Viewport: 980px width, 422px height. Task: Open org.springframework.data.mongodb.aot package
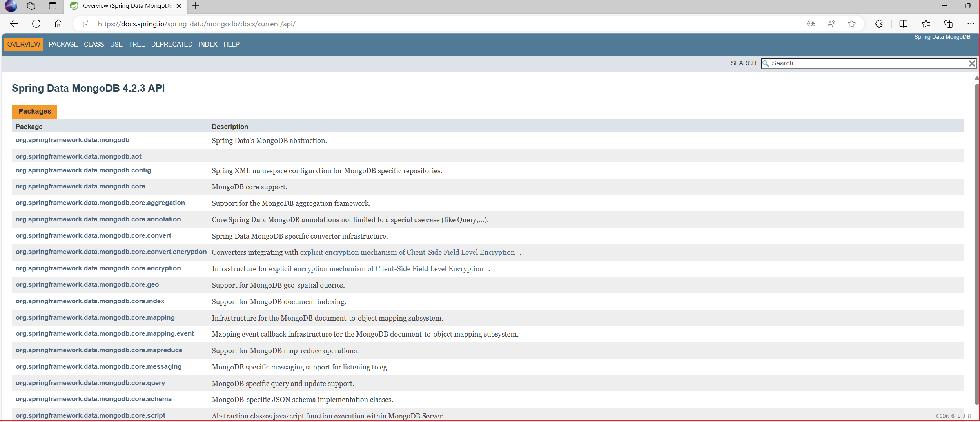(x=78, y=157)
